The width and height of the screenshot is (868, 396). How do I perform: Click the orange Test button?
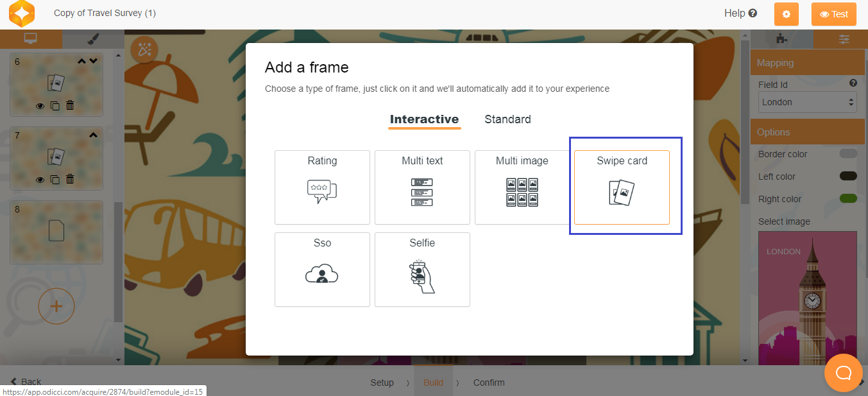(x=833, y=14)
